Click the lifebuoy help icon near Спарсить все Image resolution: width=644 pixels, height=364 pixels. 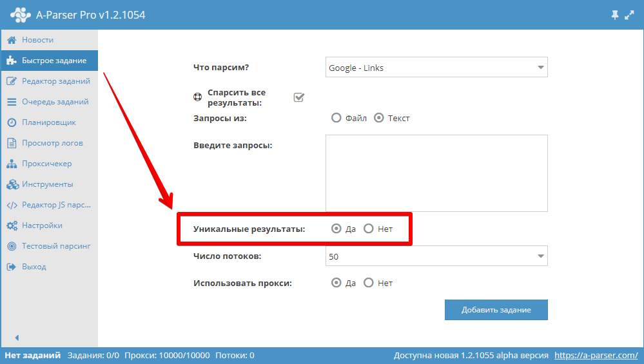(x=197, y=97)
